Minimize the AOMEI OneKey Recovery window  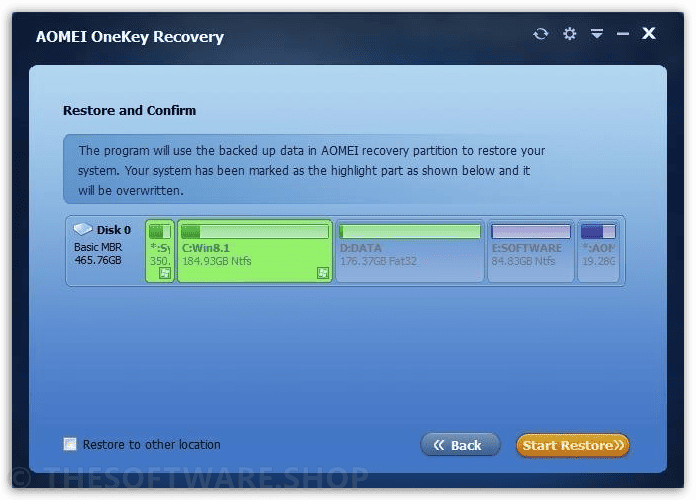(623, 34)
